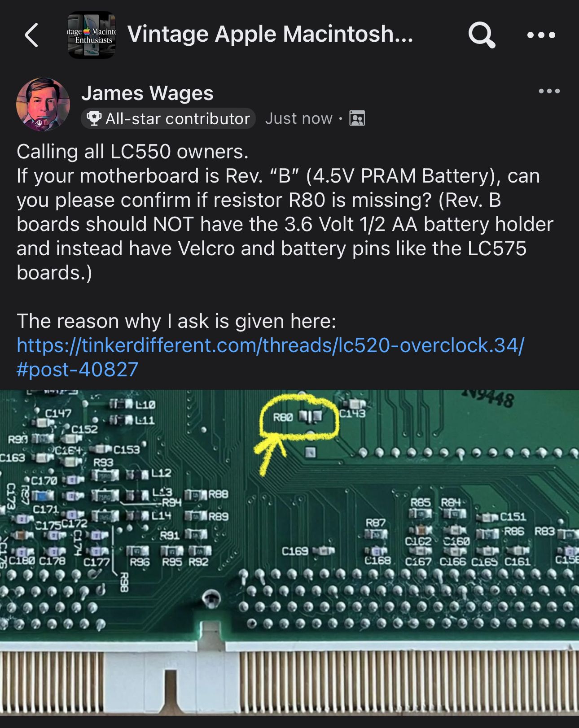The image size is (579, 728).
Task: Tap the All-star contributor trophy icon
Action: (x=94, y=118)
